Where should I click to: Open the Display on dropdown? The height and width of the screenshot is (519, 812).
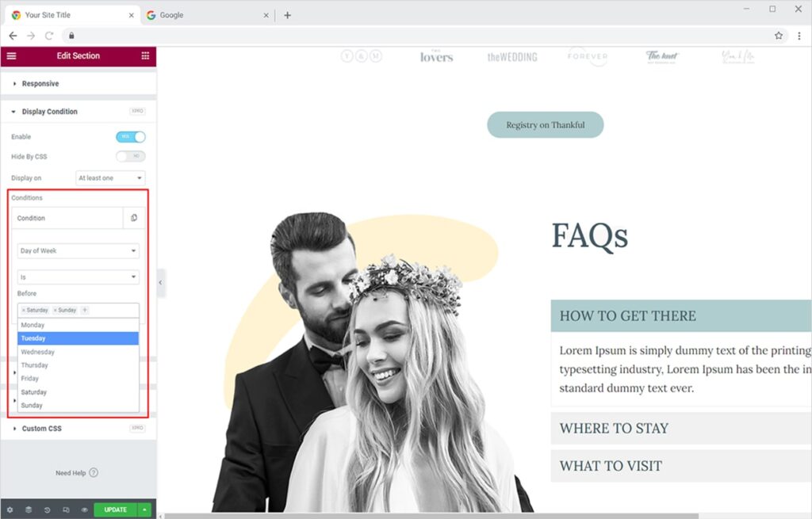coord(110,178)
